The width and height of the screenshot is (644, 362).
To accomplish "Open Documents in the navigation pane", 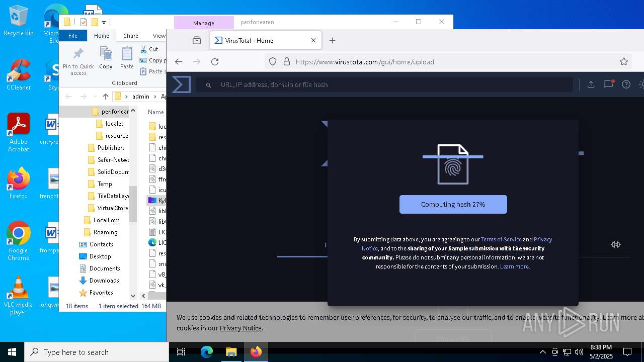I will [105, 268].
